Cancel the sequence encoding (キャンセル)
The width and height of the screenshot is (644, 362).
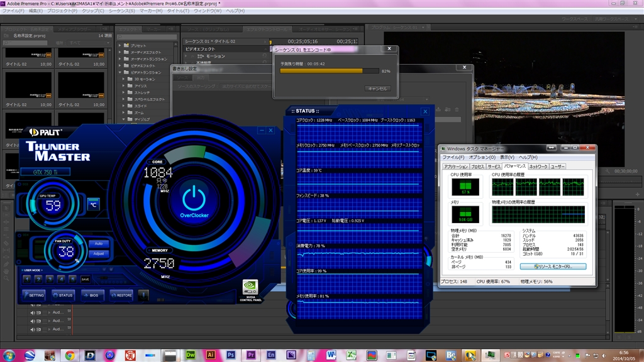[377, 89]
